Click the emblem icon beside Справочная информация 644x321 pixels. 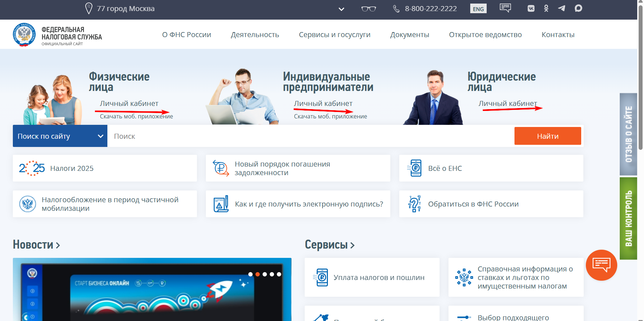click(x=464, y=277)
